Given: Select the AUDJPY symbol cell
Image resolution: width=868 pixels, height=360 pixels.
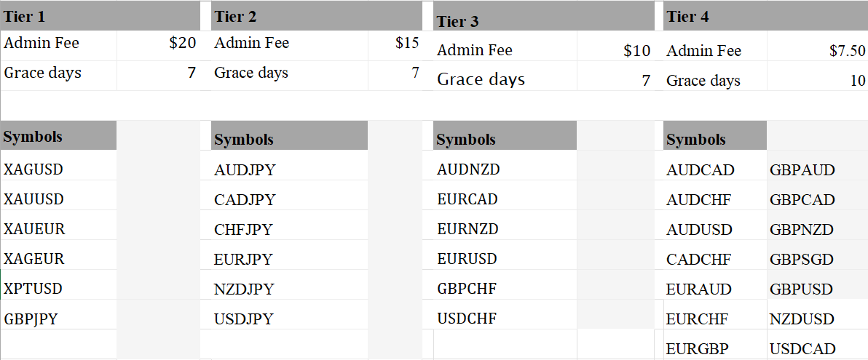Looking at the screenshot, I should coord(245,171).
